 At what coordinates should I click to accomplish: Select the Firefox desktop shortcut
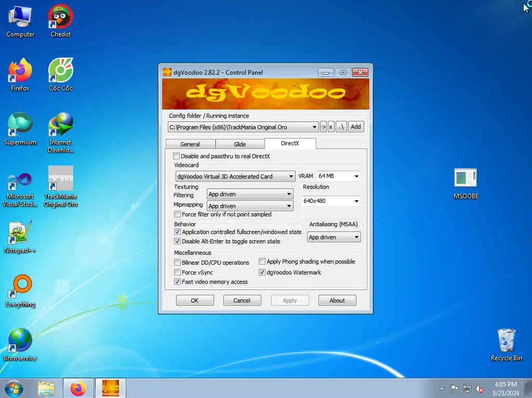coord(20,75)
